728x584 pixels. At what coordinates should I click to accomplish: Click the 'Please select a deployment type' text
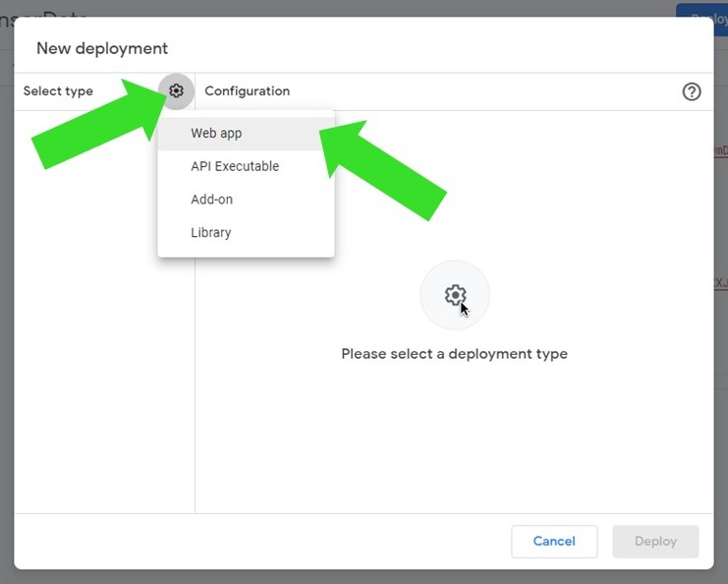(454, 354)
